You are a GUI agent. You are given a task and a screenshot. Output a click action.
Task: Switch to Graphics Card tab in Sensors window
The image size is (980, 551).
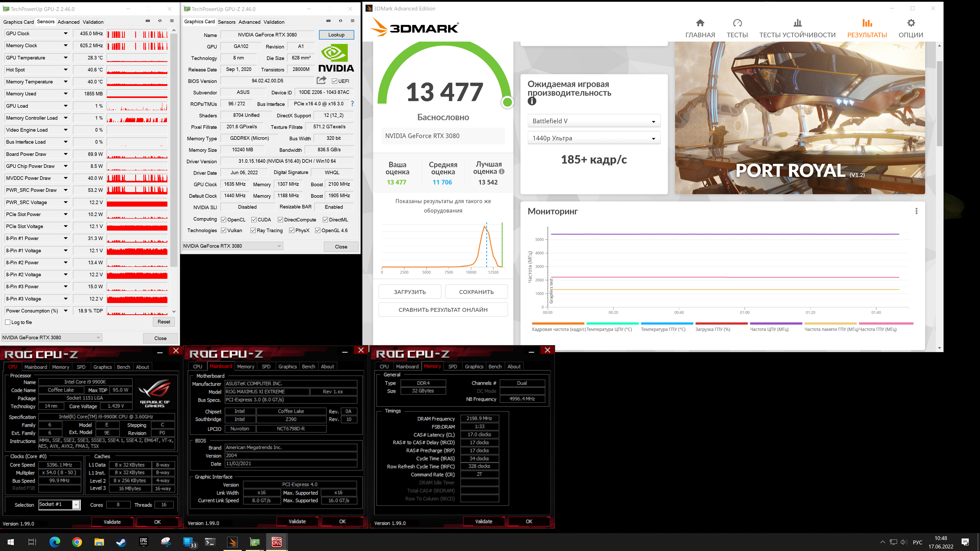[x=18, y=22]
